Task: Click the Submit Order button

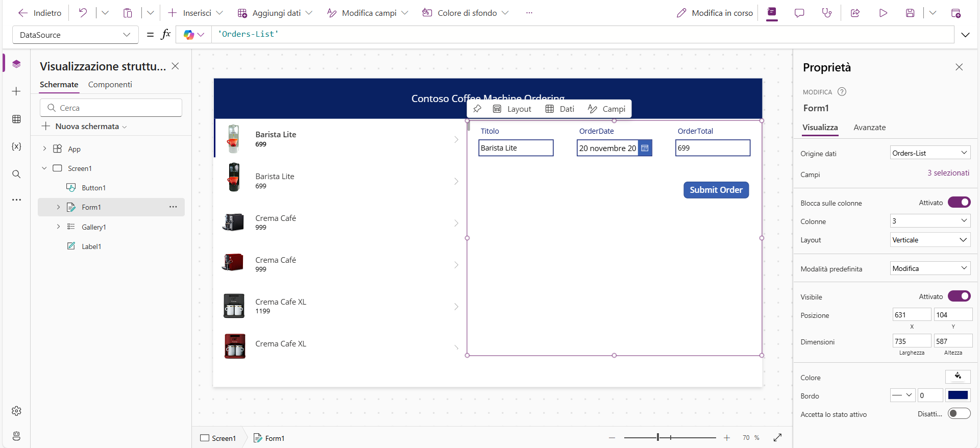Action: [x=716, y=190]
